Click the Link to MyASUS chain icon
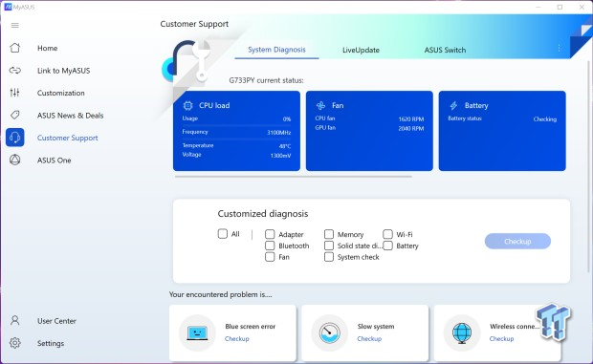 [15, 71]
